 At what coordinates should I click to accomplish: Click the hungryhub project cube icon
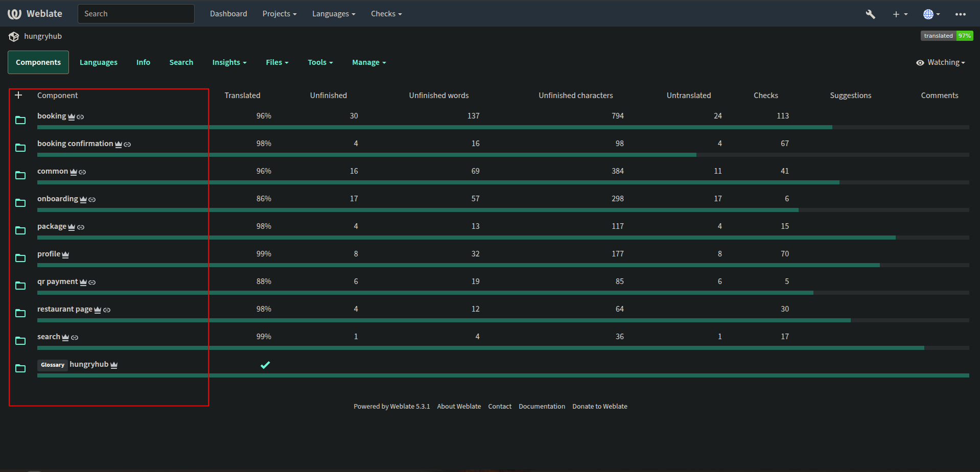click(14, 36)
